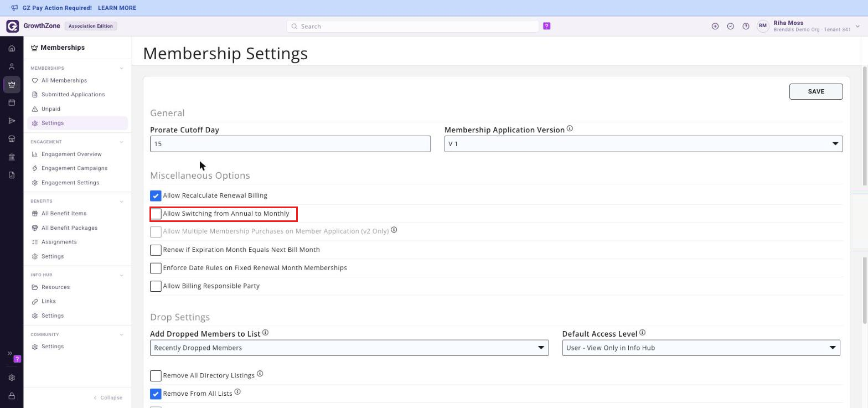Show info for Membership Application Version
Viewport: 868px width, 408px height.
point(570,129)
